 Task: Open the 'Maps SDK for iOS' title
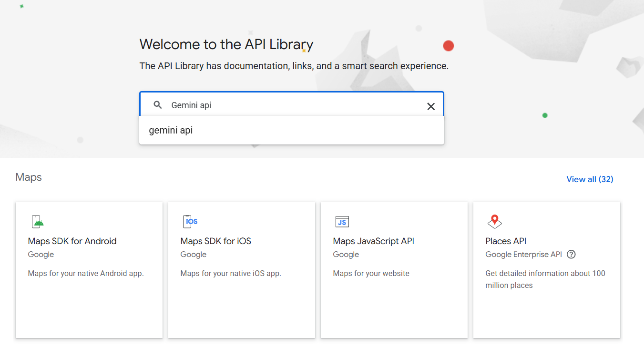click(x=215, y=241)
